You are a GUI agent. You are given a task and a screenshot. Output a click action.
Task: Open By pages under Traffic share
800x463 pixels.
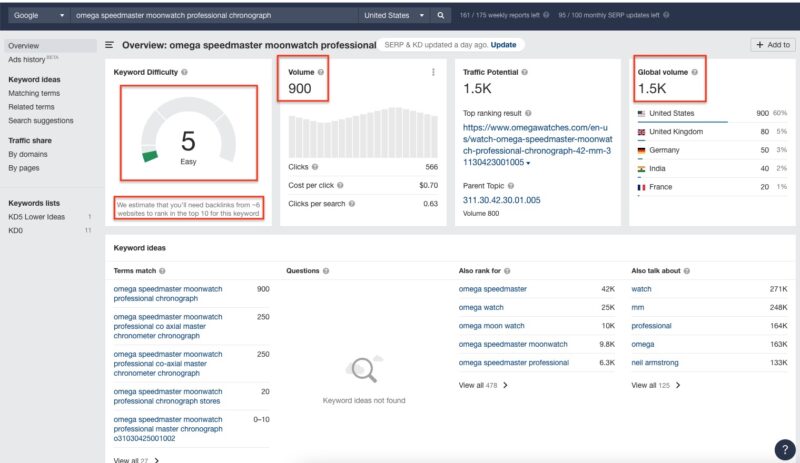tap(23, 168)
